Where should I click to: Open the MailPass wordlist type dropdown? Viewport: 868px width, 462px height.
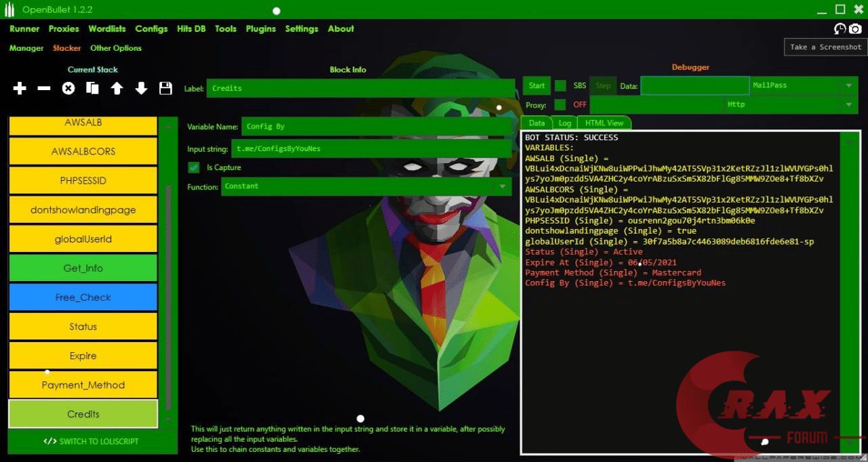(803, 85)
